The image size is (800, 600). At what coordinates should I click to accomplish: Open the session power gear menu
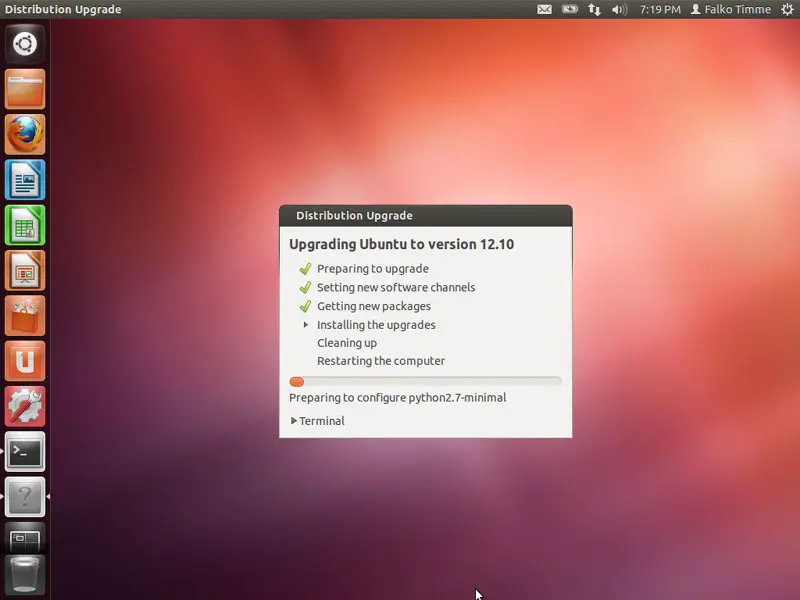[787, 9]
